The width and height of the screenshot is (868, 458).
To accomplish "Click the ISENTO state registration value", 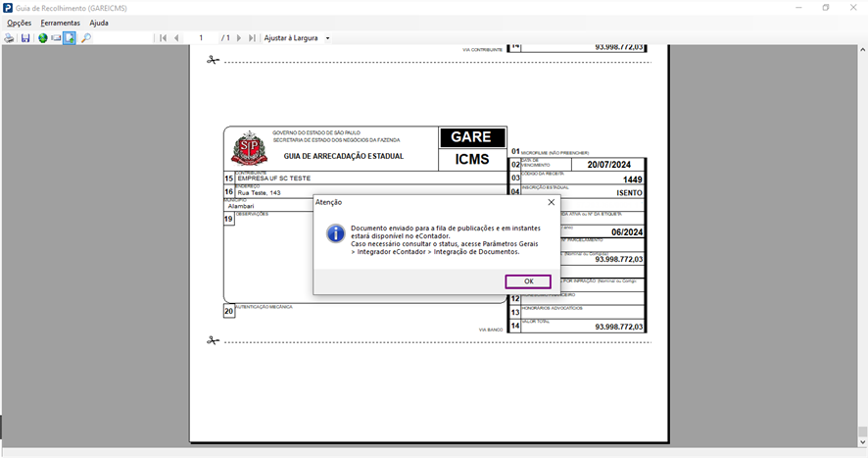I will click(x=629, y=193).
